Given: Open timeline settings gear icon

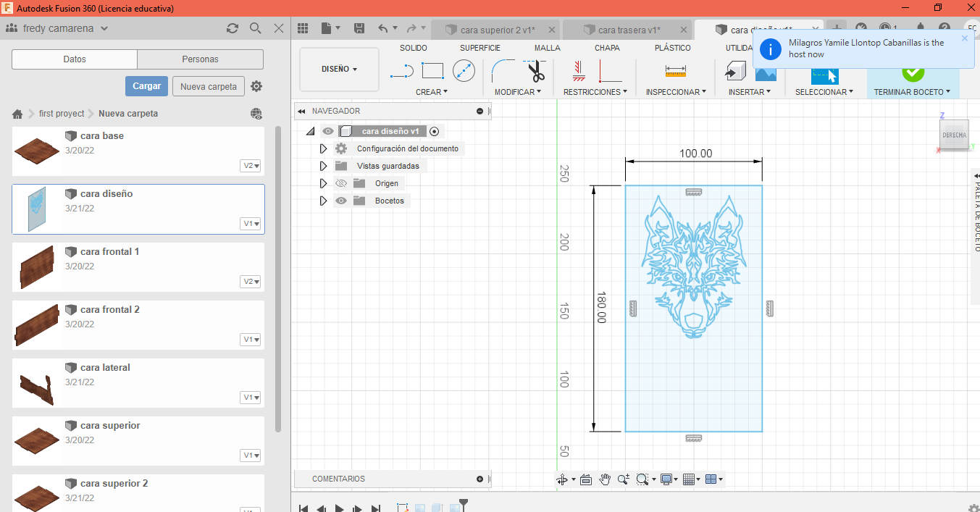Looking at the screenshot, I should tap(974, 508).
